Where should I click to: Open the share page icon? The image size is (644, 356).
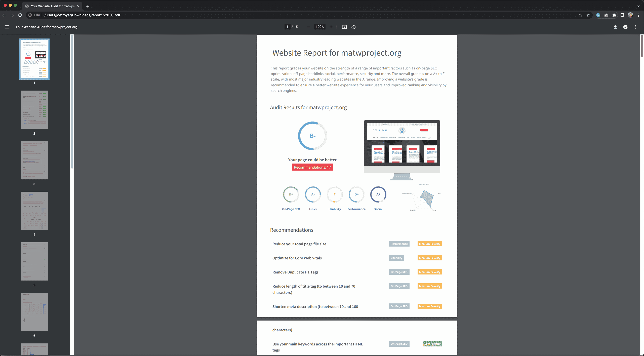[580, 15]
